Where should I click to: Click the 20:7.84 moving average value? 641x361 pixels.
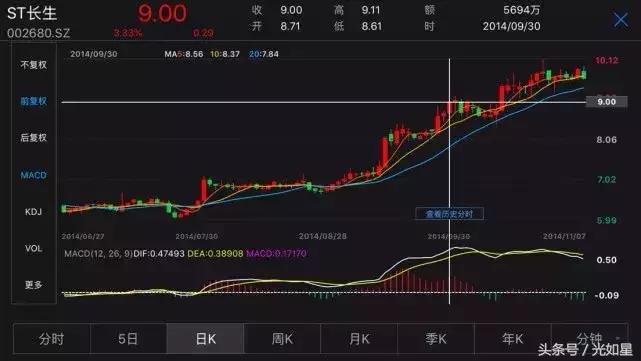tap(264, 54)
